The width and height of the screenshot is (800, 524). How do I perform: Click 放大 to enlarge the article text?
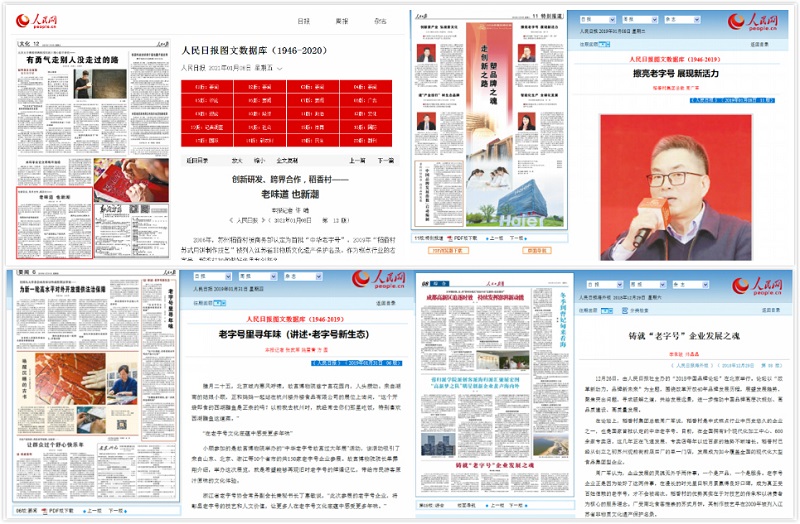[x=237, y=158]
